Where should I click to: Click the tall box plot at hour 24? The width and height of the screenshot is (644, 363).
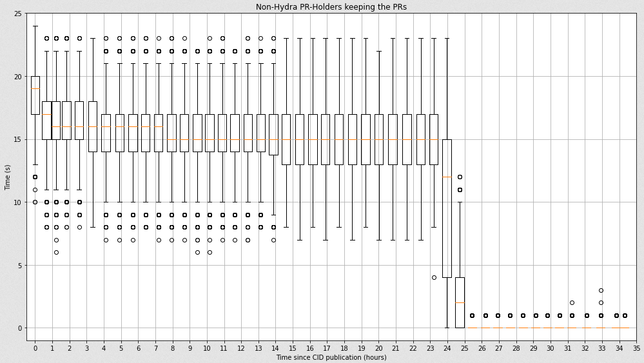pos(447,209)
